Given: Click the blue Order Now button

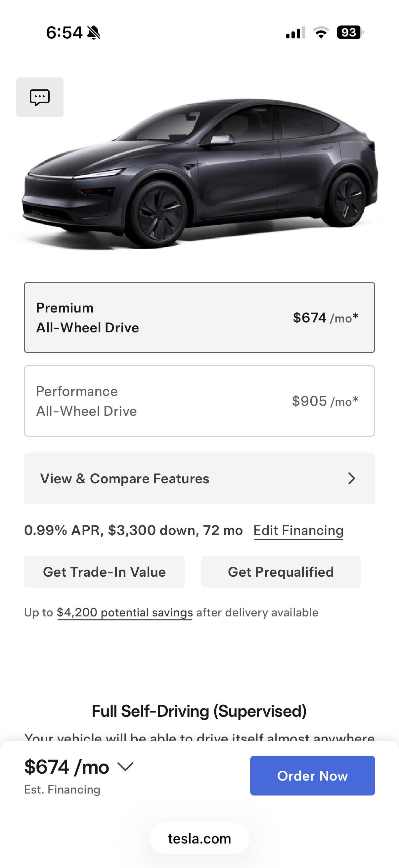Looking at the screenshot, I should pos(312,776).
